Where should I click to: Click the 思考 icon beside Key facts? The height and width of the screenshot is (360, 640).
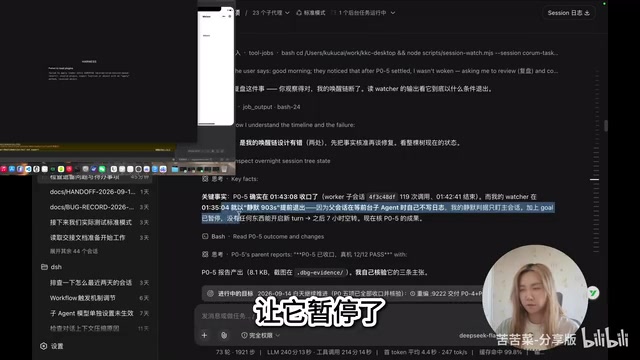[x=205, y=179]
